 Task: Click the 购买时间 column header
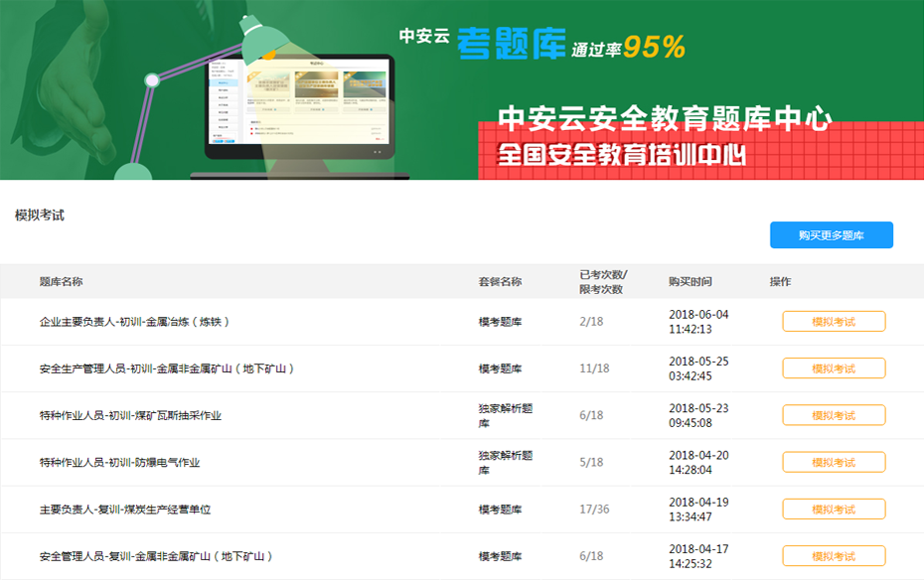coord(691,282)
